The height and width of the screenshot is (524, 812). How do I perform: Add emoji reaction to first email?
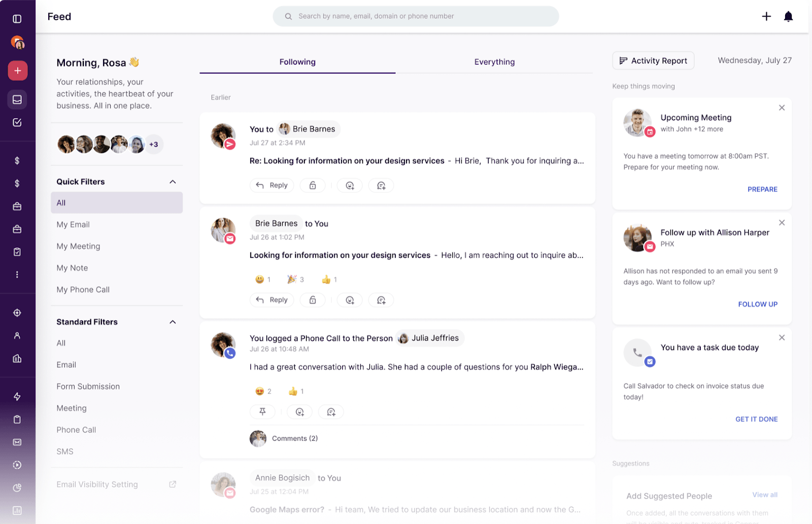350,186
